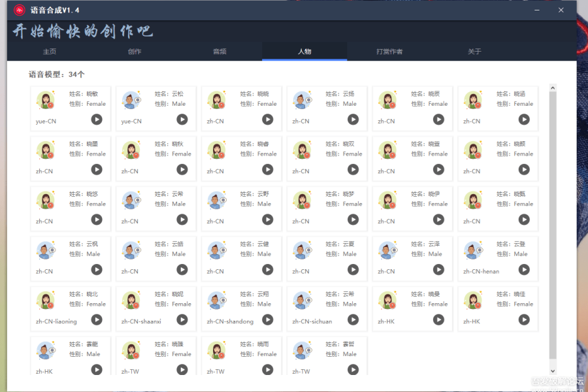
Task: Play the 晓北 zh-CN-liaoning dialect sample
Action: coord(96,320)
